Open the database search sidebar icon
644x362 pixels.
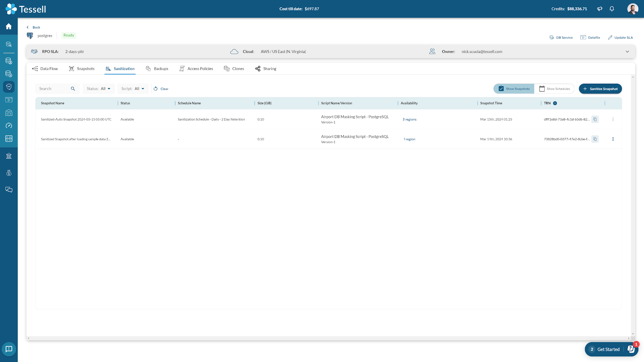point(8,44)
